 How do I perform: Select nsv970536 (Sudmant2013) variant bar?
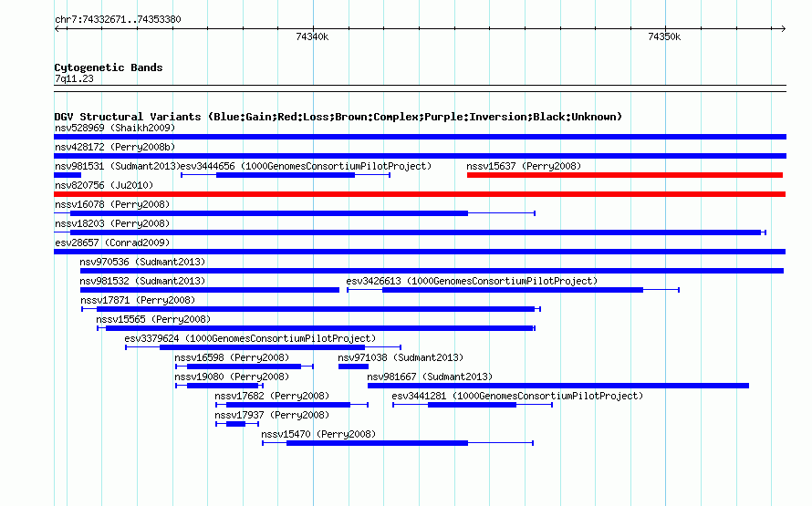tap(432, 271)
